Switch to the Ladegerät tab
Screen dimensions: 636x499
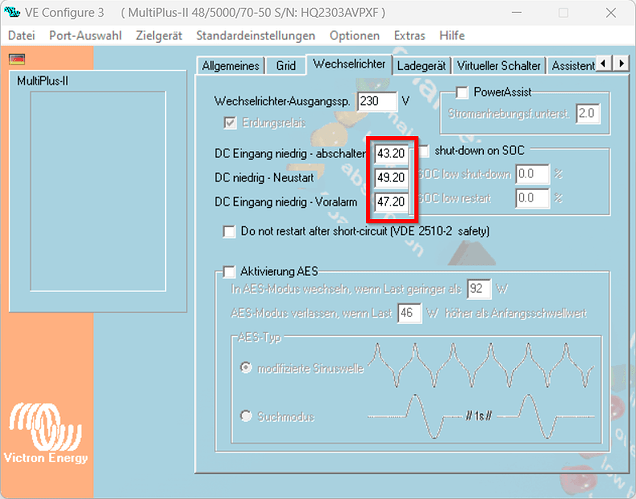tap(421, 66)
